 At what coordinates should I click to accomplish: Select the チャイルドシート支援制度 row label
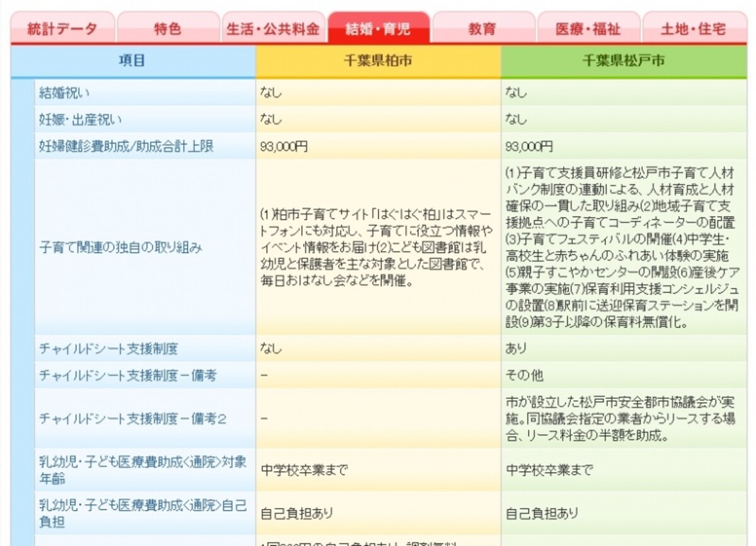108,348
